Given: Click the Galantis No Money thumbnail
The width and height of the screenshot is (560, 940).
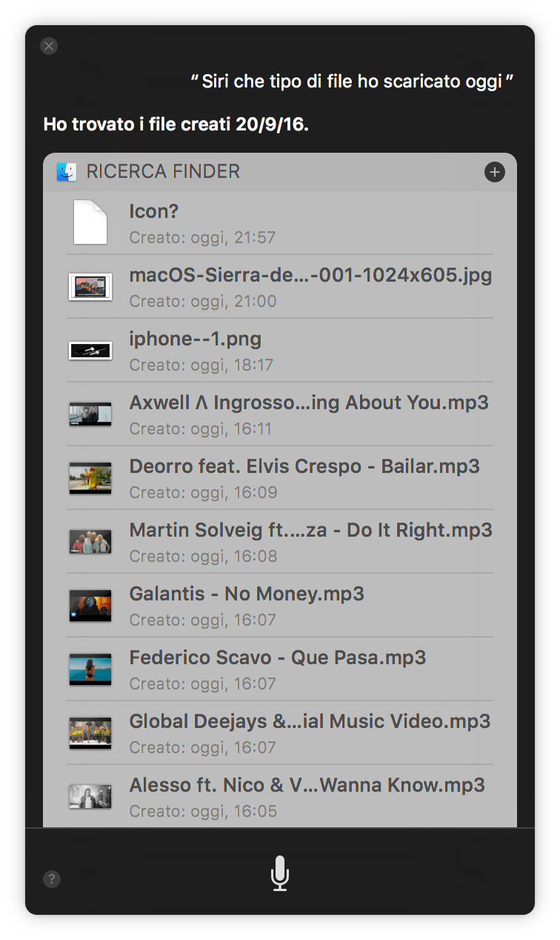Looking at the screenshot, I should click(90, 605).
